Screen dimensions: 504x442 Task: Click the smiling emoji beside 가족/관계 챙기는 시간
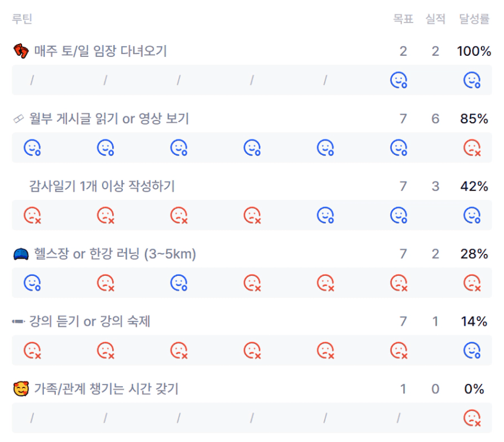20,390
